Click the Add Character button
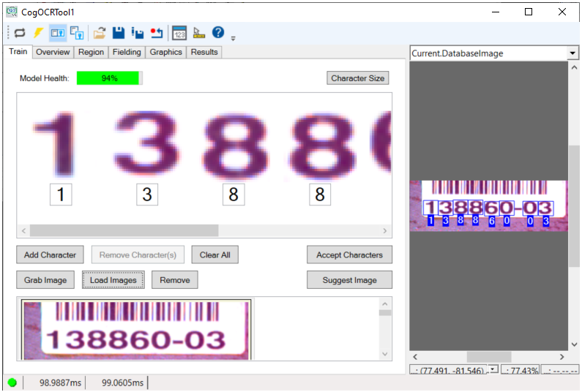 click(x=50, y=255)
